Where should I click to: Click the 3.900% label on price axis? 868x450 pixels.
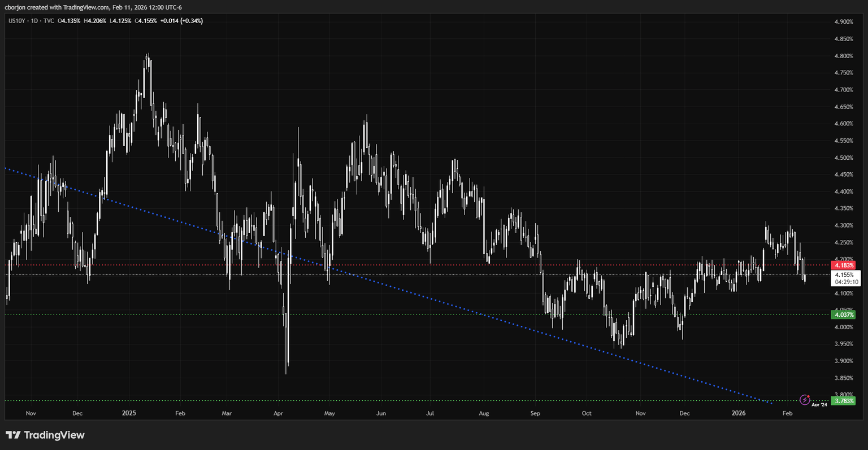(x=844, y=361)
